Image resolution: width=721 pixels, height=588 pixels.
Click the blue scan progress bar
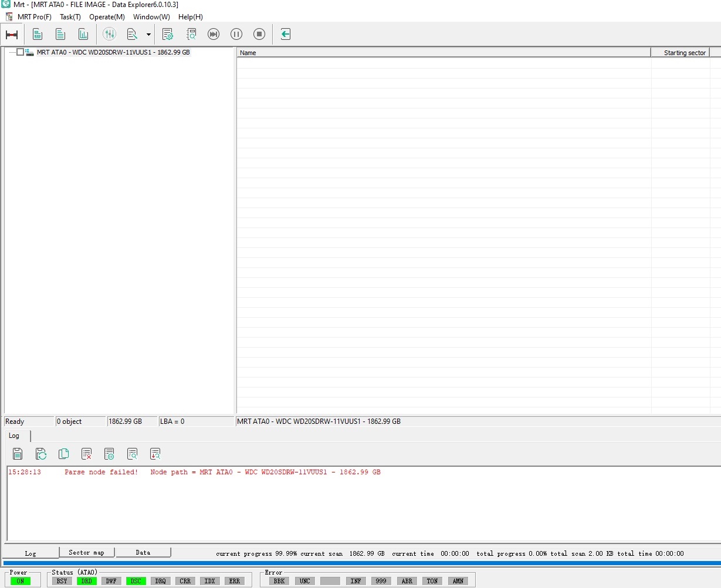coord(362,563)
